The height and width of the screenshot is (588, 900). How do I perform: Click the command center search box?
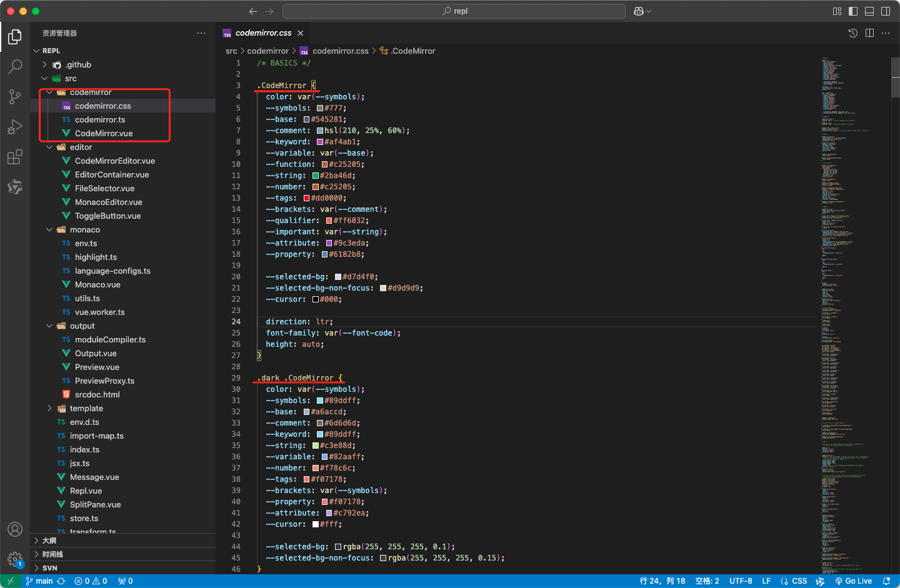[x=454, y=11]
